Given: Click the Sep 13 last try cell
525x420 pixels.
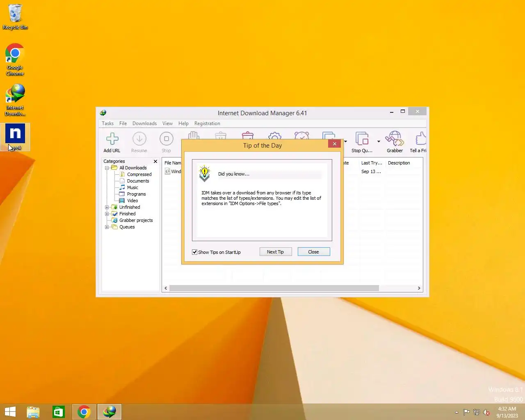Looking at the screenshot, I should click(x=371, y=171).
